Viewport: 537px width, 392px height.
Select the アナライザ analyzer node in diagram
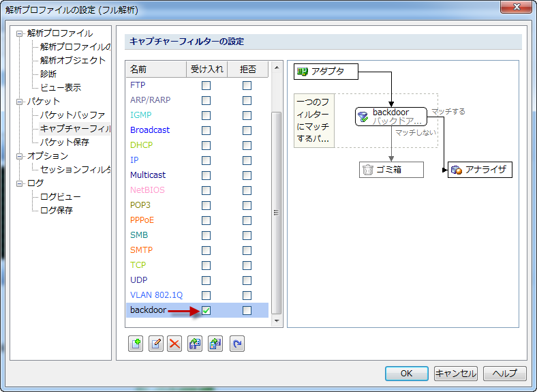coord(480,170)
